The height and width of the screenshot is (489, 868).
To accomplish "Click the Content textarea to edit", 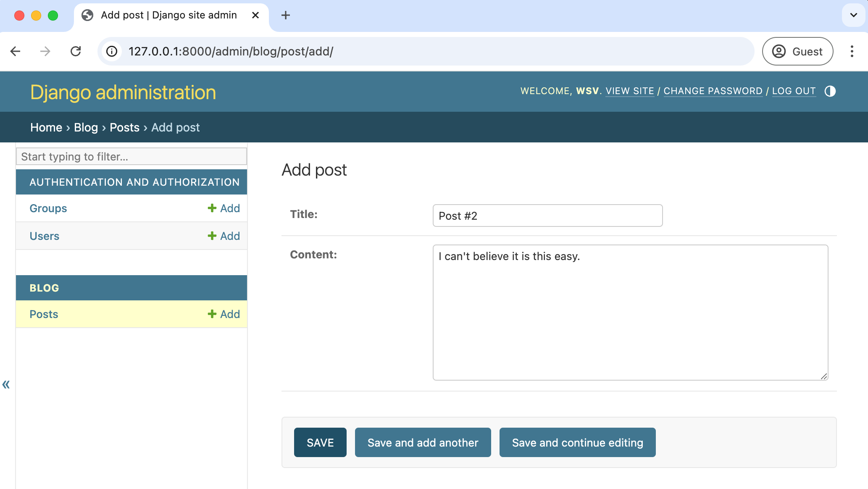I will click(631, 312).
